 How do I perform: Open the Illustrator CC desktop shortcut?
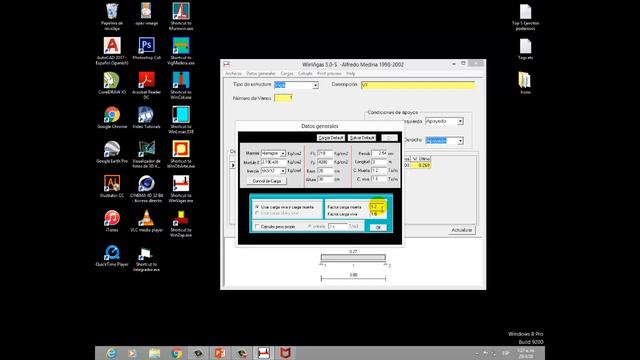coord(112,186)
